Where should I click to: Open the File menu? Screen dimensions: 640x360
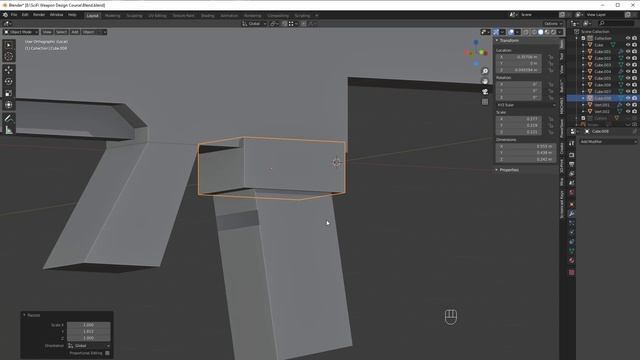pos(14,15)
